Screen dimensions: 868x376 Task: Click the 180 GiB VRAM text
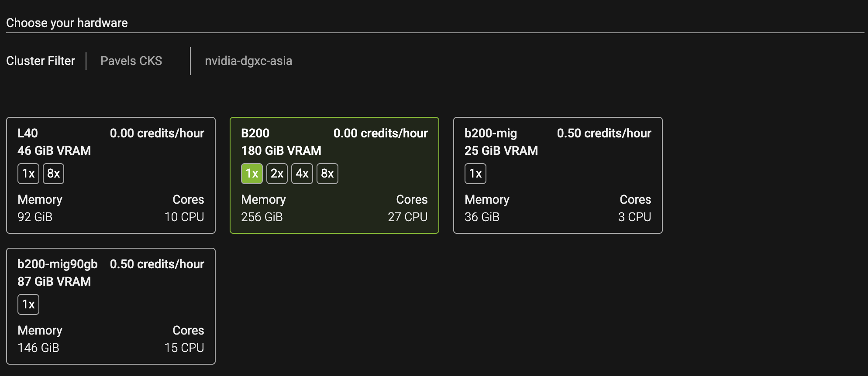(281, 150)
